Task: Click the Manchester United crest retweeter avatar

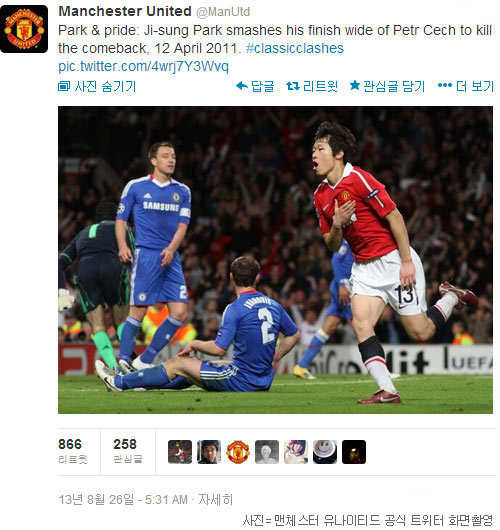Action: point(238,452)
